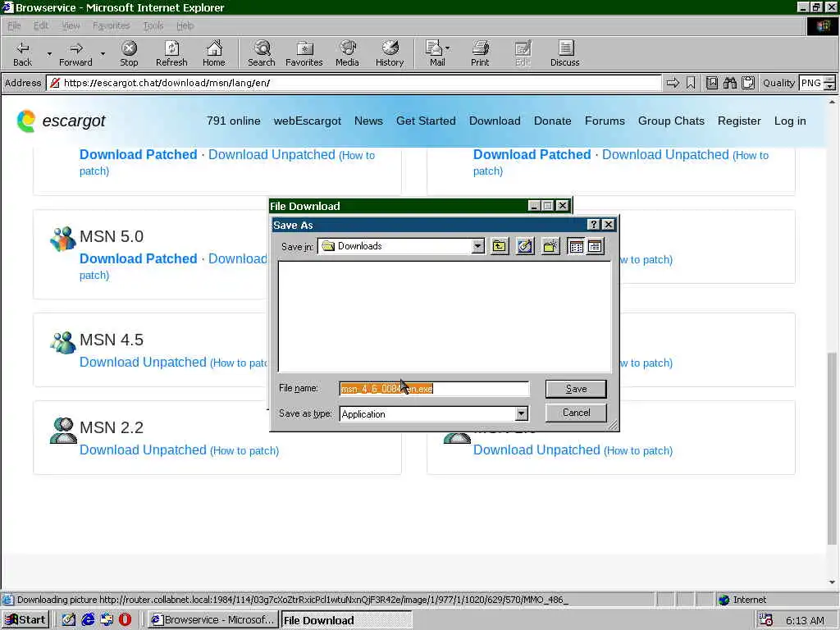Click Download Unpatched under MSN 4.5
The image size is (840, 630).
click(x=143, y=362)
